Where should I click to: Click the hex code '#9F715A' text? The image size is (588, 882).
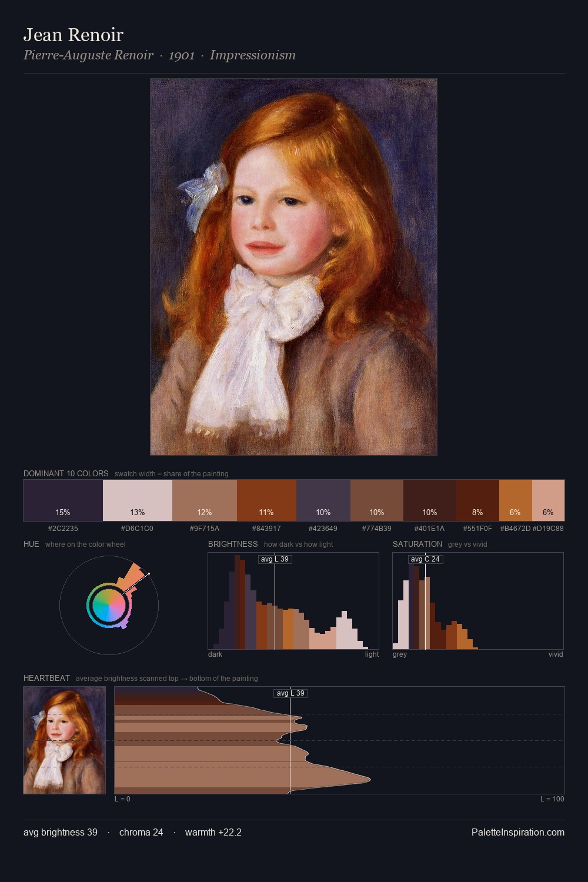pos(205,529)
